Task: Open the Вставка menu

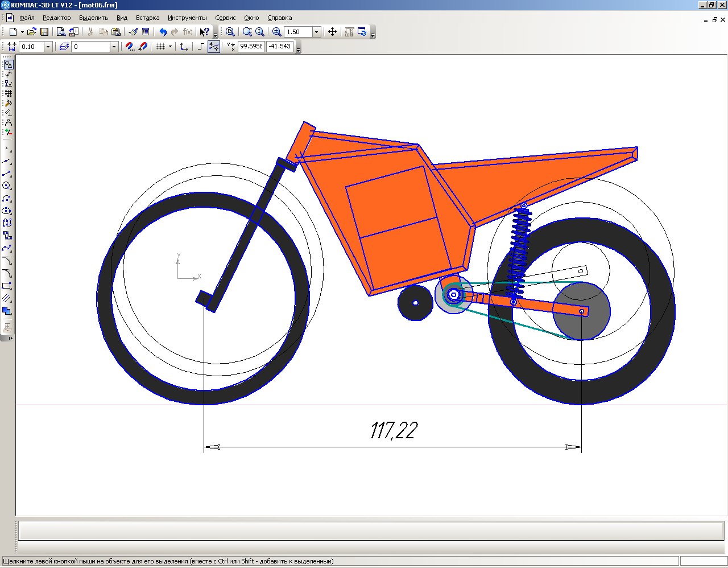Action: point(147,18)
